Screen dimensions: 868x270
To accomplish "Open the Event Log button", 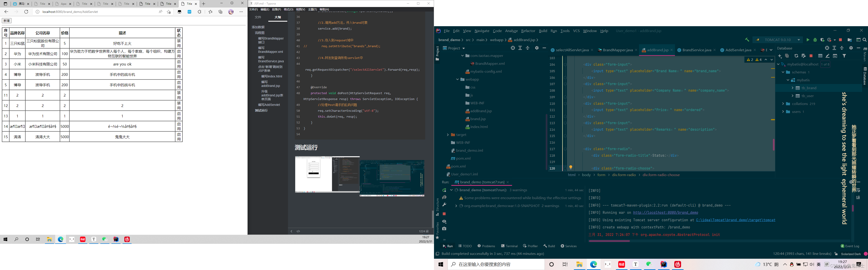I will coord(850,246).
